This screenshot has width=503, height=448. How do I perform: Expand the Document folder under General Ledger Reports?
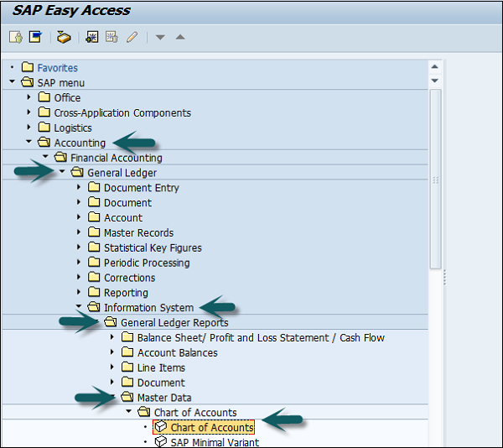point(112,382)
